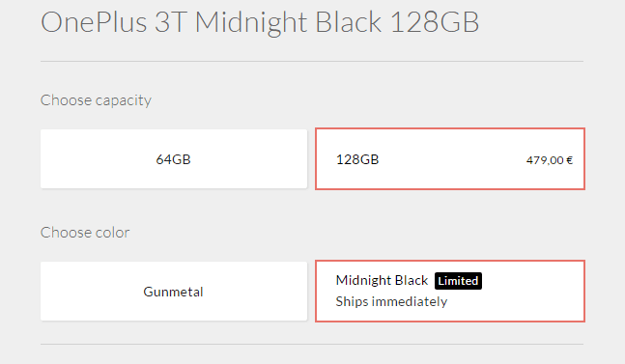Click the OnePlus word in the title
The width and height of the screenshot is (625, 364).
click(x=94, y=22)
